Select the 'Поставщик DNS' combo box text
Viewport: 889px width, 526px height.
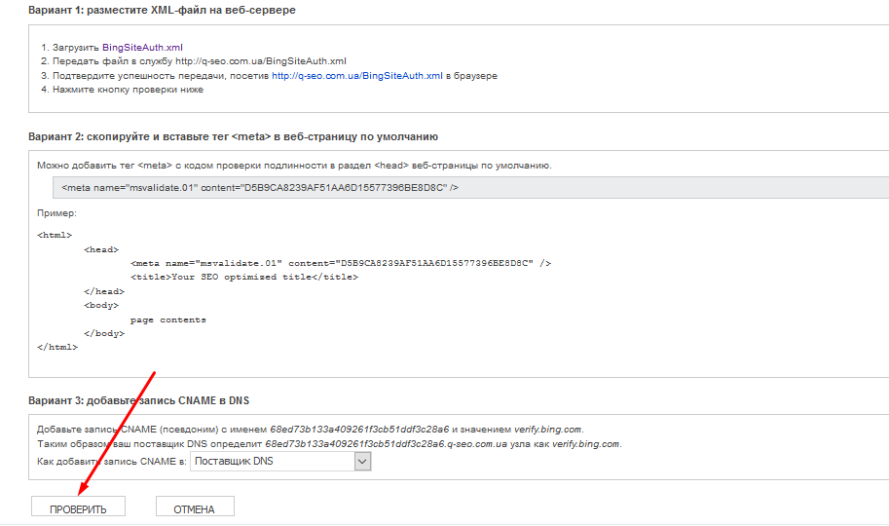coord(272,461)
